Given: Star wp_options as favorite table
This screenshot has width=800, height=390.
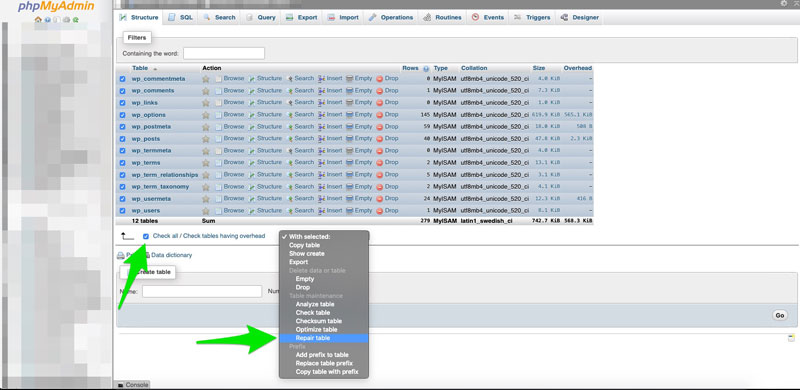Looking at the screenshot, I should pyautogui.click(x=206, y=115).
